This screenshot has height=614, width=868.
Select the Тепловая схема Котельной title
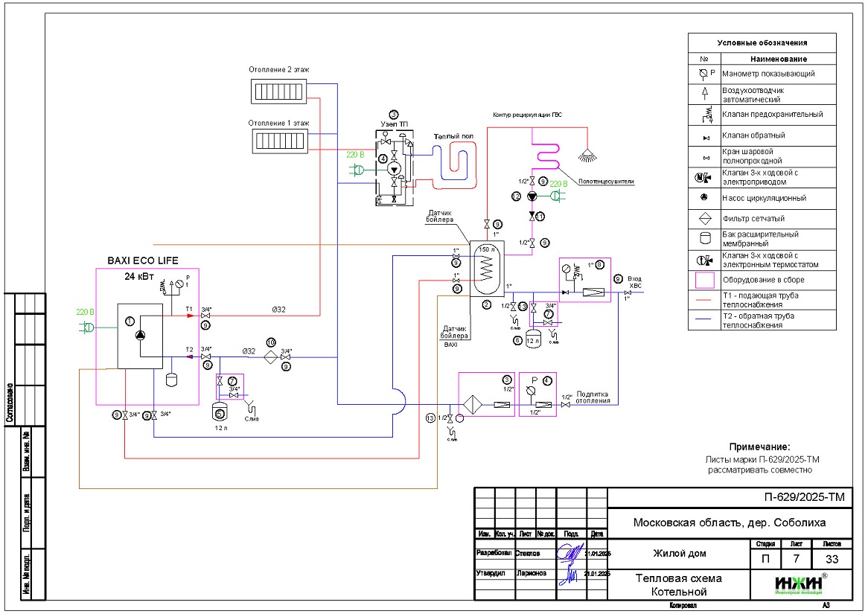tap(677, 585)
